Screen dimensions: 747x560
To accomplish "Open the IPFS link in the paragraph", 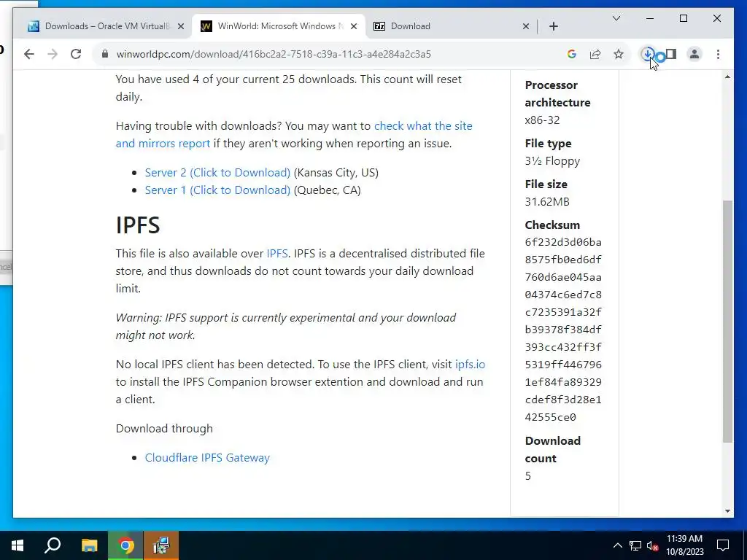I will (276, 253).
